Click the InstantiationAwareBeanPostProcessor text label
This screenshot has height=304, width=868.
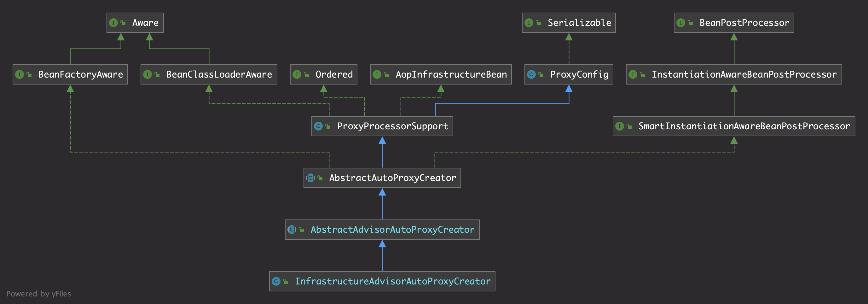(x=744, y=74)
